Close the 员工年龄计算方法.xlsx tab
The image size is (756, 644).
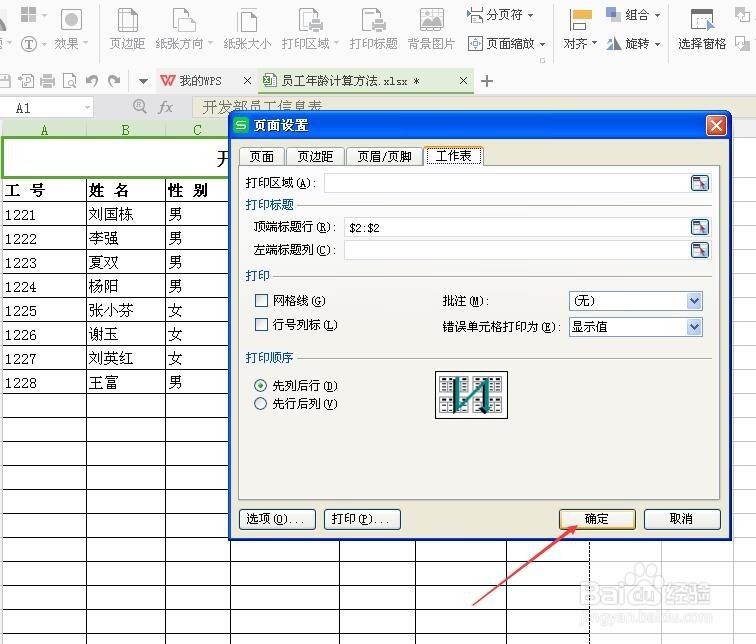pyautogui.click(x=463, y=80)
